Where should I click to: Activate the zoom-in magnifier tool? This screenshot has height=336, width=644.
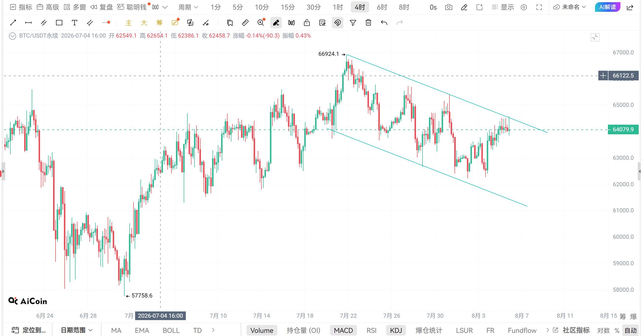[x=261, y=23]
